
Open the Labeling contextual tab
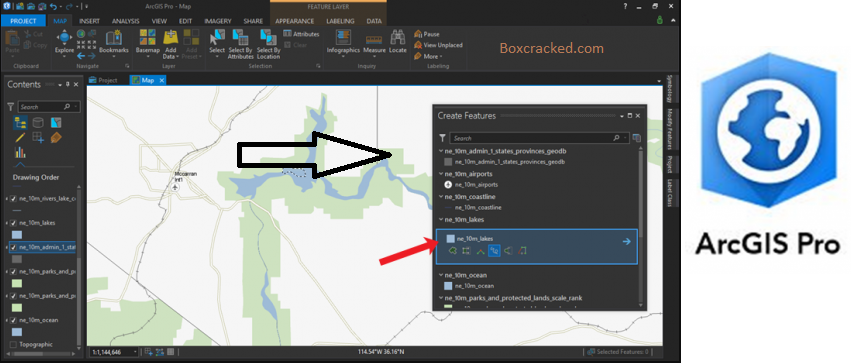[340, 21]
